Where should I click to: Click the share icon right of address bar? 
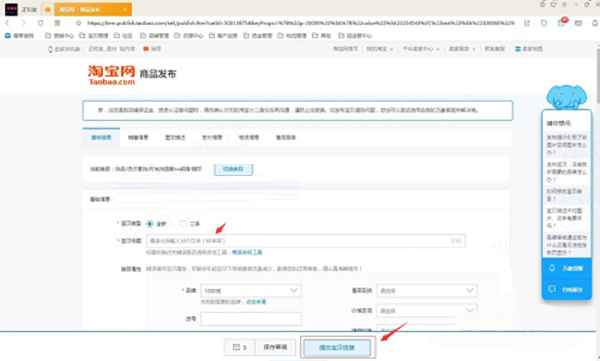click(527, 23)
